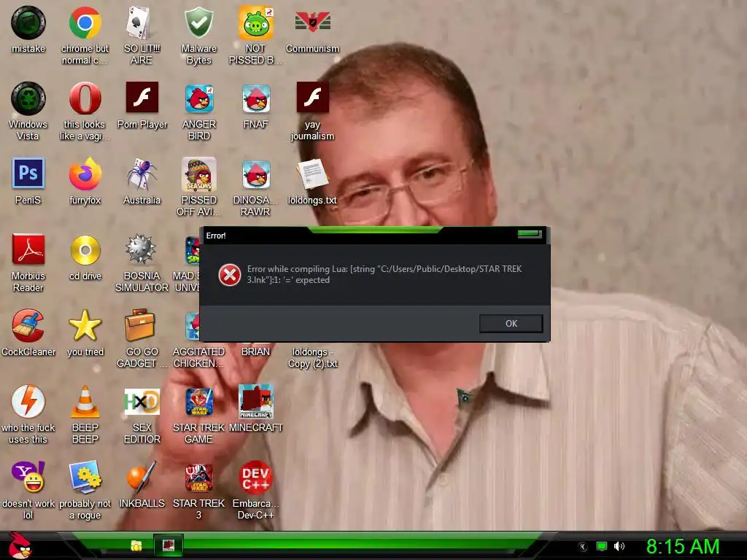
Task: Open the BRIAN icon below the dialog
Action: 255,351
